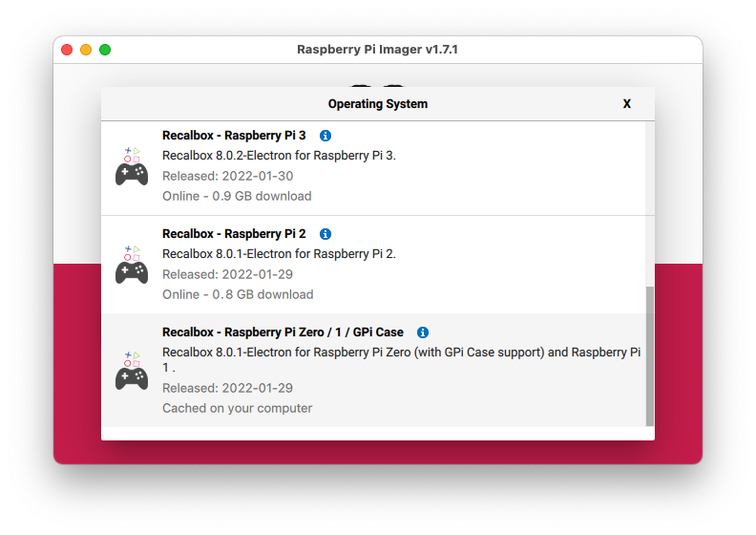Click the operating system list scrollbar thumb
Viewport: 756px width, 535px height.
click(650, 356)
